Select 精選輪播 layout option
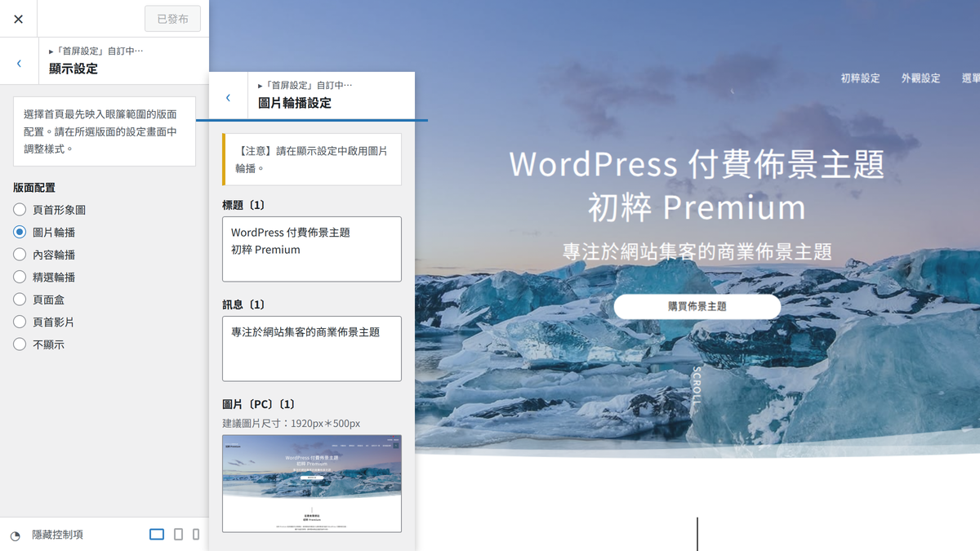Screen dimensions: 980x551 (20, 277)
